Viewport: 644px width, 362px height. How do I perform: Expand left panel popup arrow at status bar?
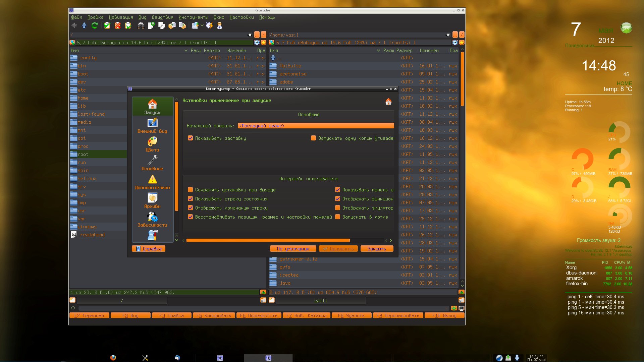pyautogui.click(x=263, y=292)
